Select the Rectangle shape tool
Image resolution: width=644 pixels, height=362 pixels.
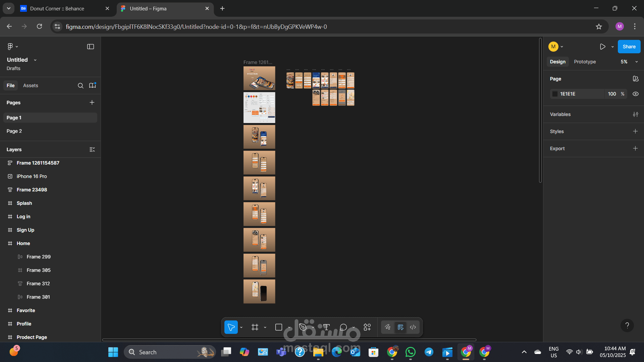279,327
